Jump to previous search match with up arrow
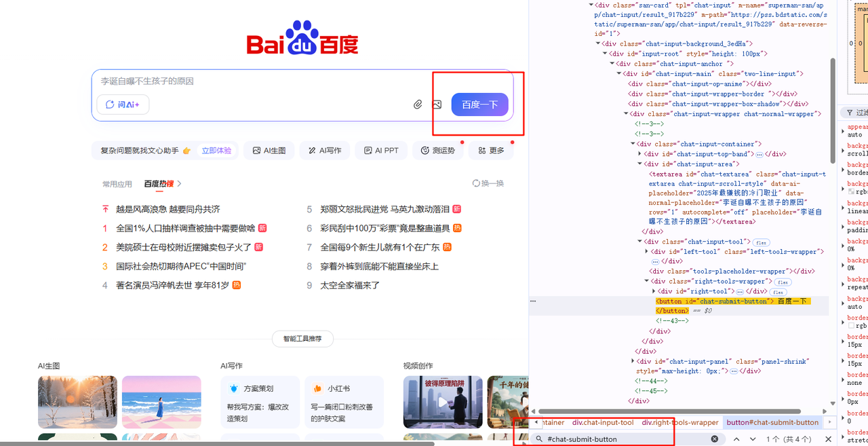 click(736, 439)
